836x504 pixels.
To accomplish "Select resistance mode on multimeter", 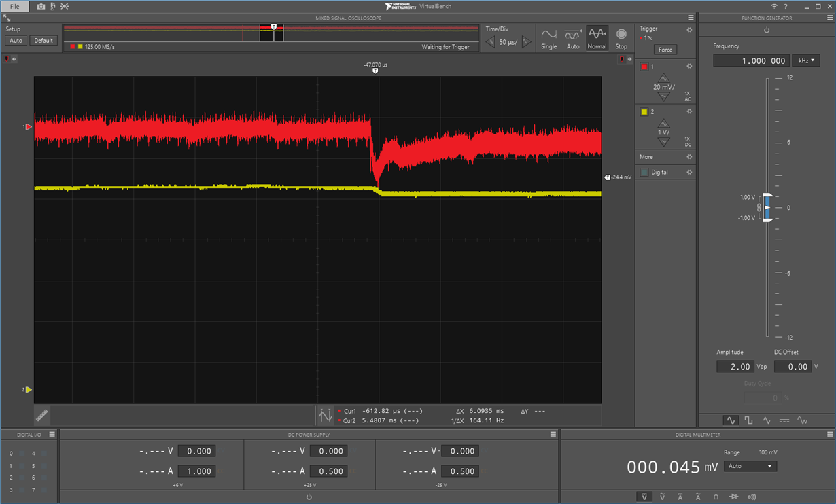I will 716,497.
